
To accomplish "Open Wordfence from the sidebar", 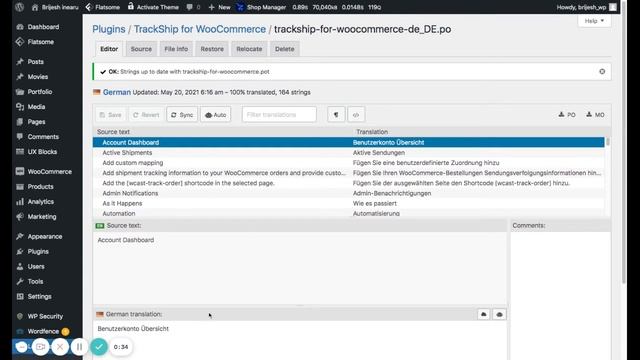I will 43,331.
